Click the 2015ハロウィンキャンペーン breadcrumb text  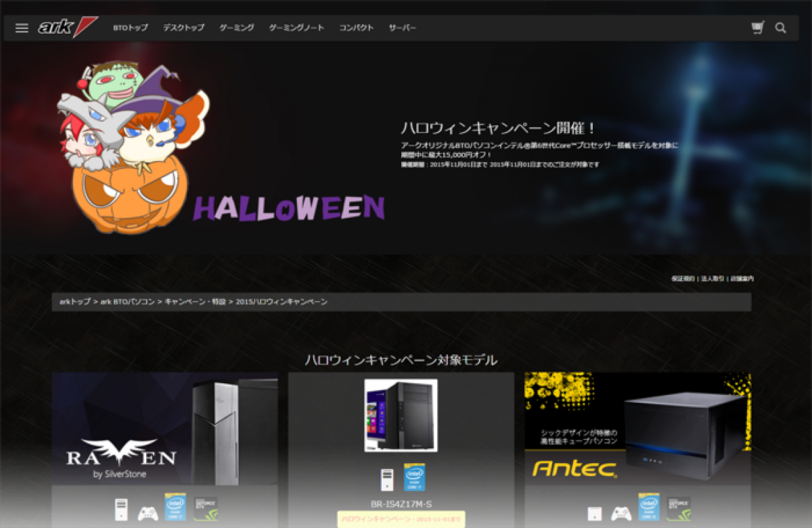point(281,302)
